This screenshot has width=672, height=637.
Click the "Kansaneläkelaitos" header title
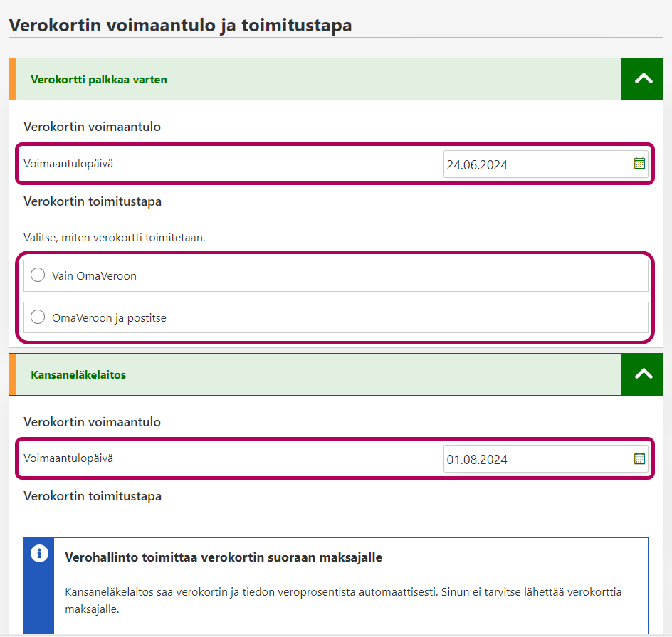pos(78,374)
